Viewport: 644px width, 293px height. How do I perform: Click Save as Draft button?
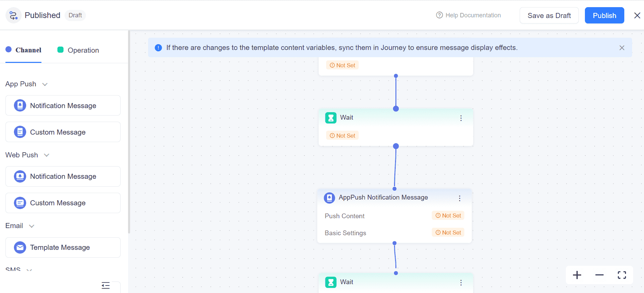(x=549, y=15)
